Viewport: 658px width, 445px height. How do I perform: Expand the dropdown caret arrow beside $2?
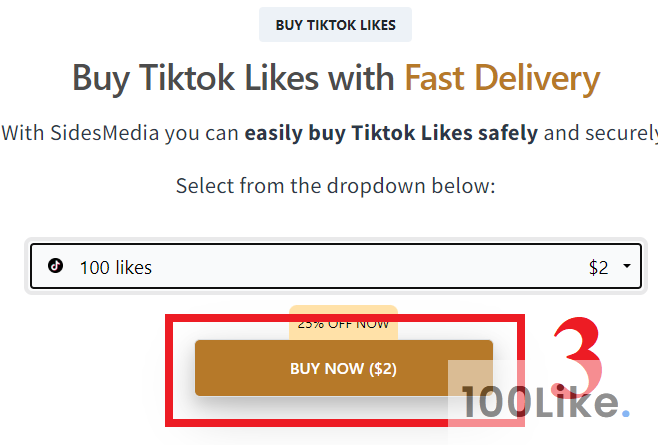(627, 266)
